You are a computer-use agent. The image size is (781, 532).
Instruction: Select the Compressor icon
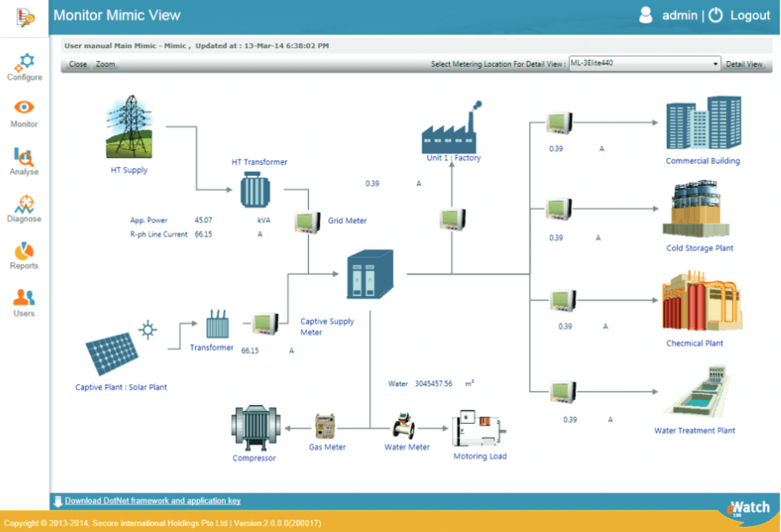(256, 427)
